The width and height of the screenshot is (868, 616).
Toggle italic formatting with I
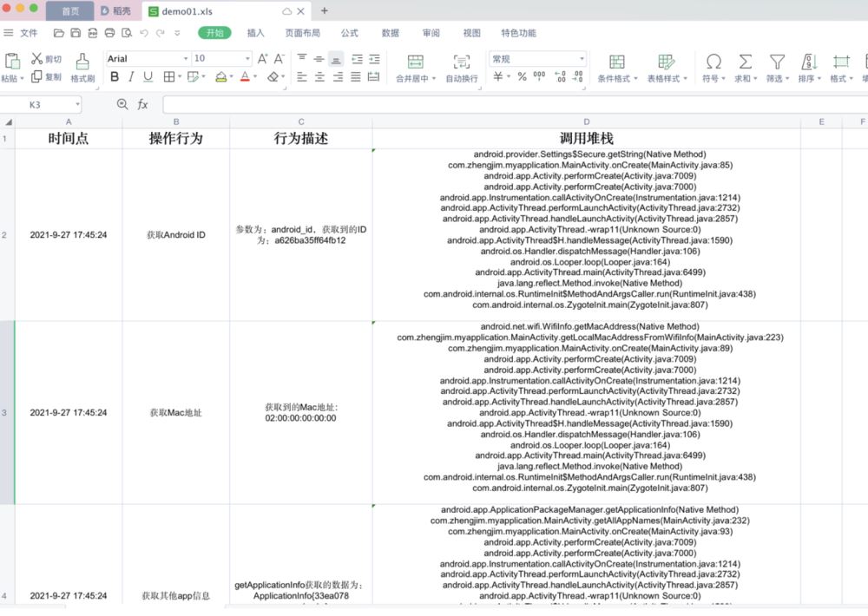[x=131, y=76]
